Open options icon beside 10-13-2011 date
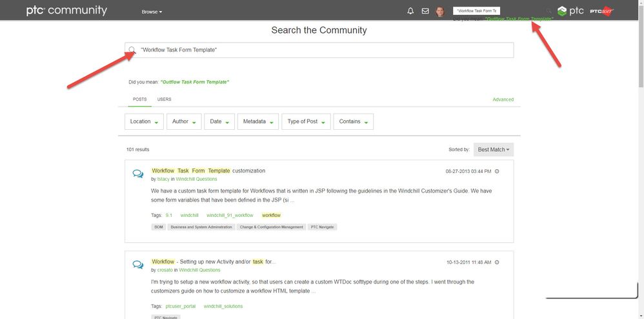 pyautogui.click(x=497, y=262)
